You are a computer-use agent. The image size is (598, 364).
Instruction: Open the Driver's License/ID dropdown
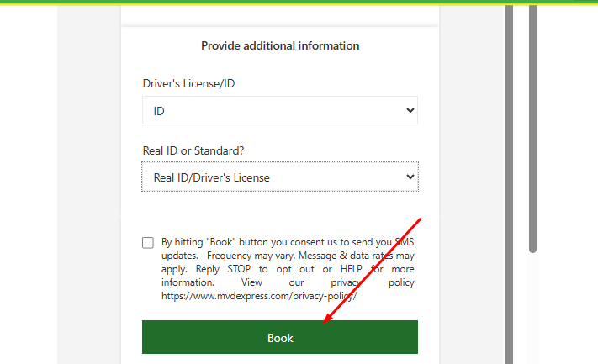(280, 110)
